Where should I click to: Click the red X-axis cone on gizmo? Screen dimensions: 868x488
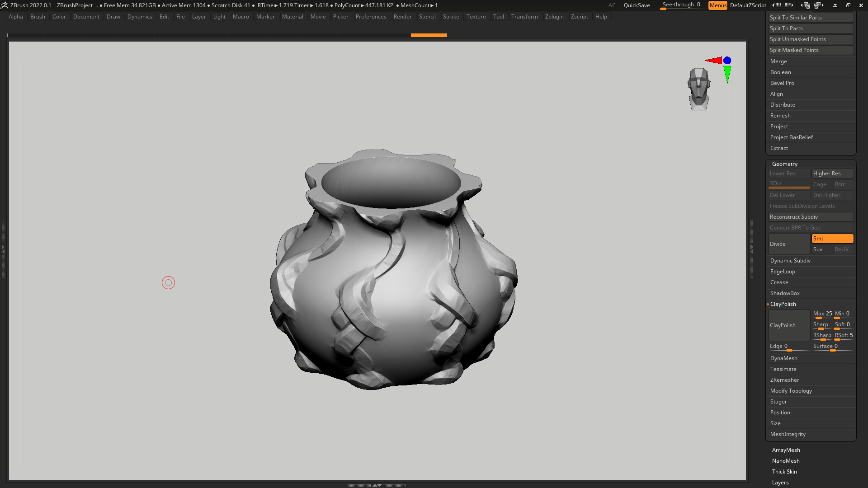[714, 60]
